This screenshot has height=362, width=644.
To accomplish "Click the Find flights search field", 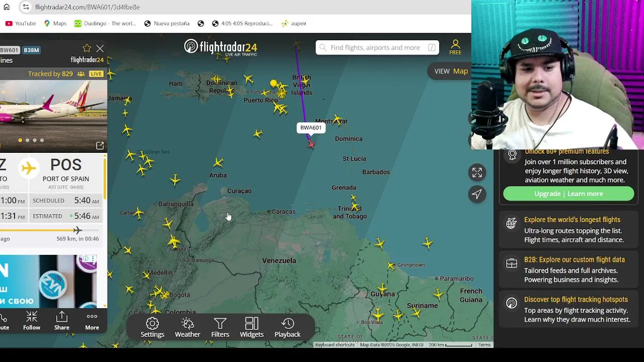I will coord(377,47).
